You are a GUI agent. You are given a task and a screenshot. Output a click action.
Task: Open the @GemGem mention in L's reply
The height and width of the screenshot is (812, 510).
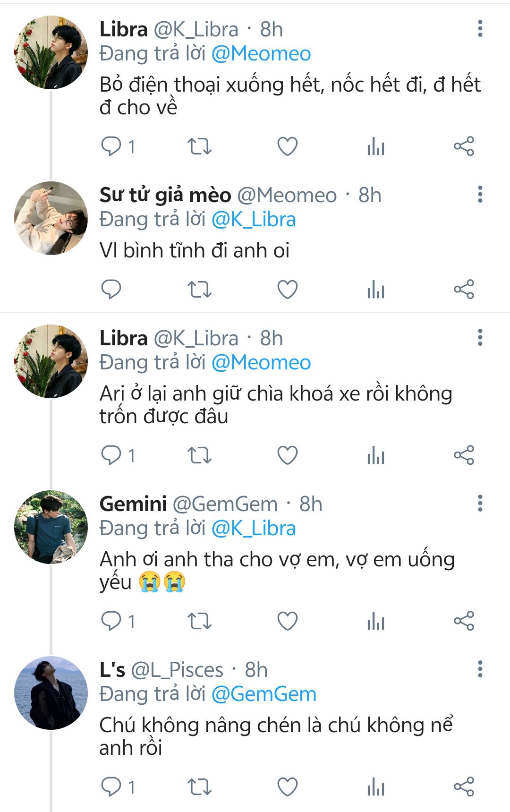click(x=263, y=694)
